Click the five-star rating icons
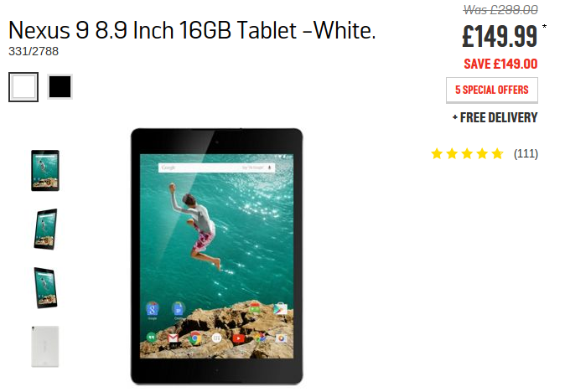Image resolution: width=565 pixels, height=392 pixels. pyautogui.click(x=467, y=154)
